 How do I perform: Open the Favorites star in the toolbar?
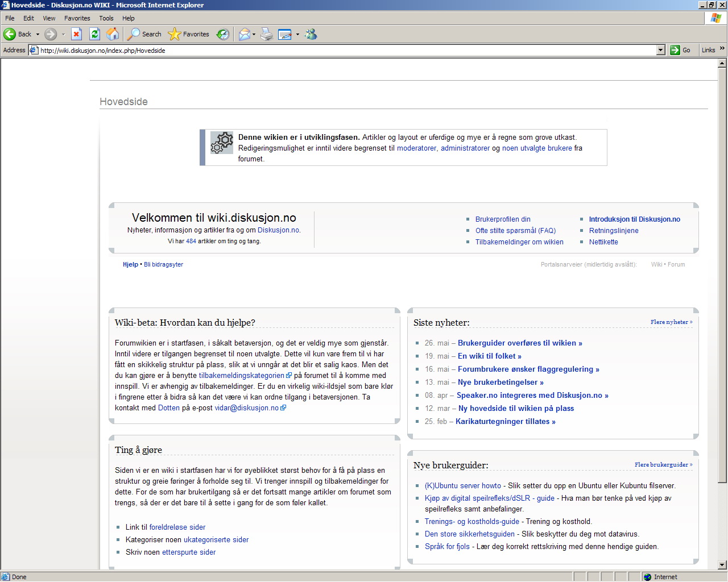pyautogui.click(x=189, y=34)
